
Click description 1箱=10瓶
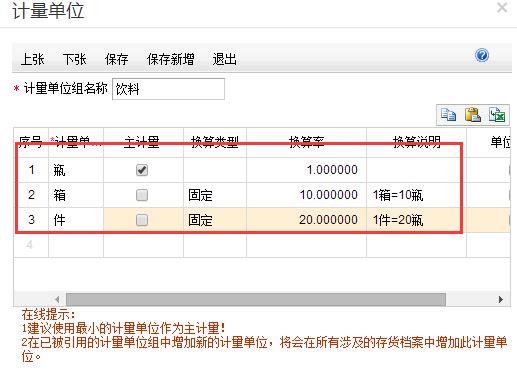point(416,195)
